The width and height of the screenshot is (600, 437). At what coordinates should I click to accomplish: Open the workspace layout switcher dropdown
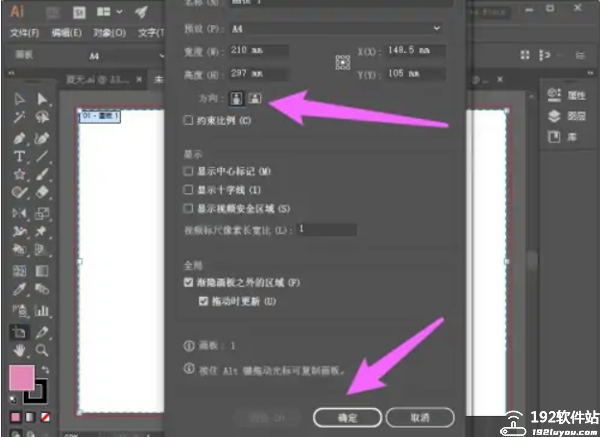(109, 12)
